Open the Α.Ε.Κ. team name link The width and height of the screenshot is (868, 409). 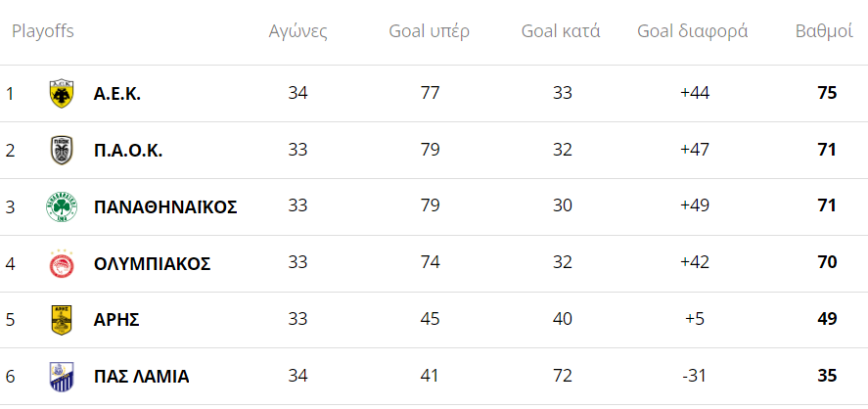(117, 94)
